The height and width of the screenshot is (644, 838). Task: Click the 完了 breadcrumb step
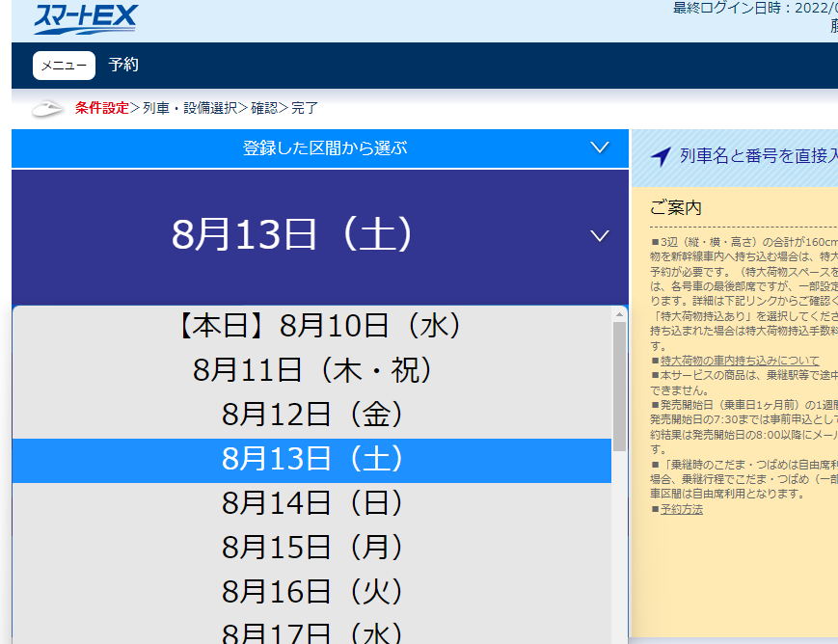click(x=305, y=108)
